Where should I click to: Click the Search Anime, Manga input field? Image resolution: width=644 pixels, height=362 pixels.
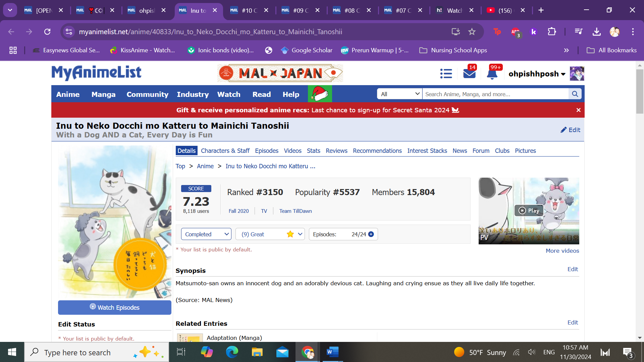click(x=495, y=94)
